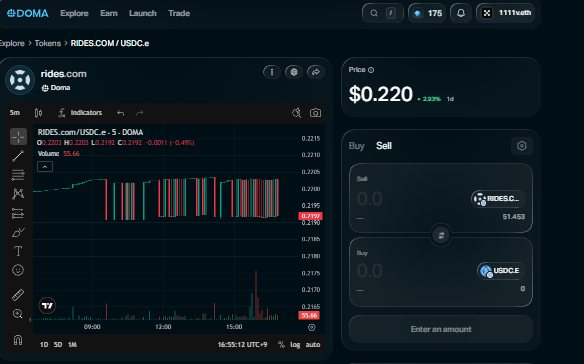Click the 51.453 balance value

(x=514, y=217)
